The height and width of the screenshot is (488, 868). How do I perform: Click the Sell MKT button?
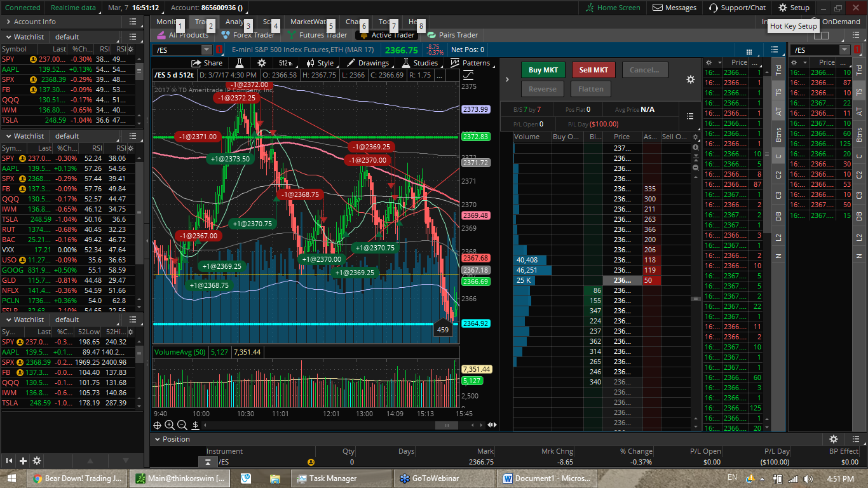click(593, 70)
